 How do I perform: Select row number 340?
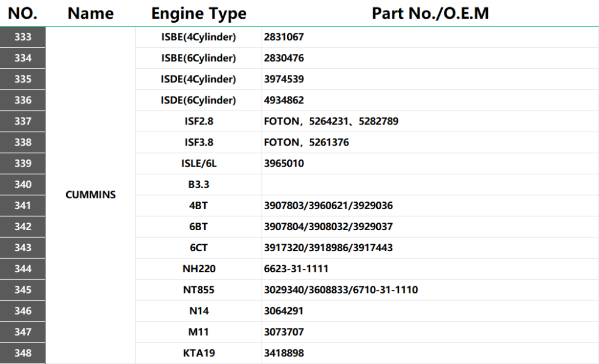coord(23,184)
